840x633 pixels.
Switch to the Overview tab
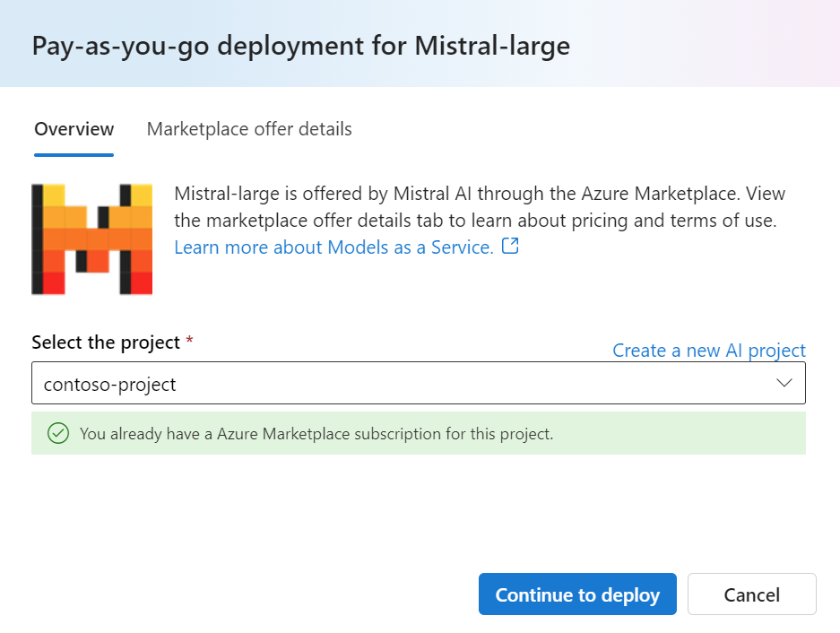pos(74,129)
